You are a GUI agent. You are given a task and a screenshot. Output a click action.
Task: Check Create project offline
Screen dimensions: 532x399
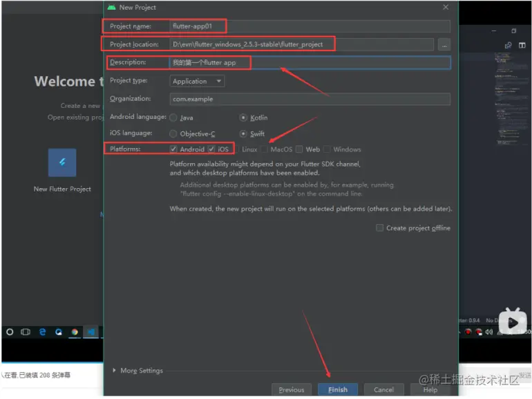coord(380,228)
